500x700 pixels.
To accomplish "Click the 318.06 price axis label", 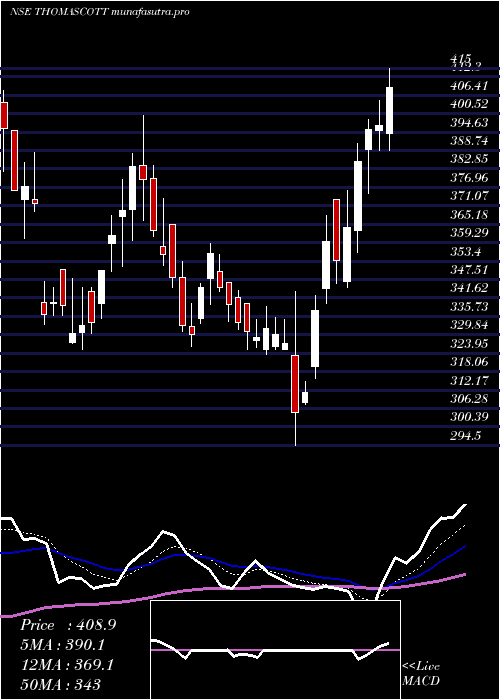I will click(x=468, y=362).
